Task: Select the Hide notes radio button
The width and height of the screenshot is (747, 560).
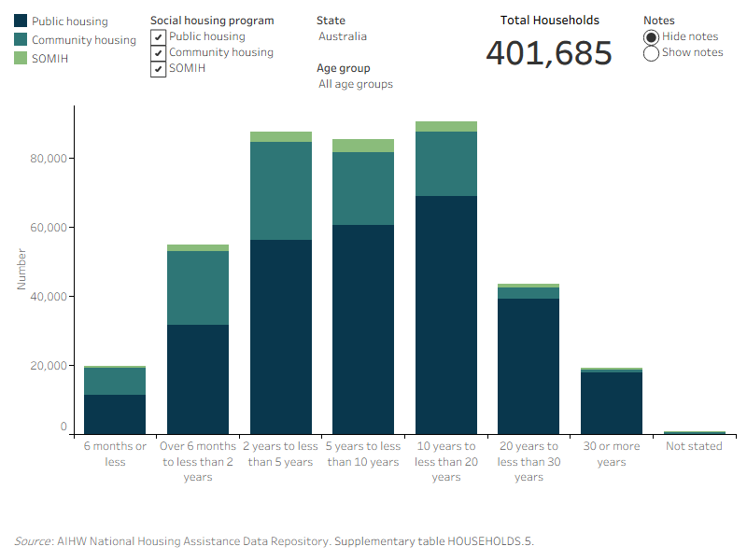Action: [651, 37]
